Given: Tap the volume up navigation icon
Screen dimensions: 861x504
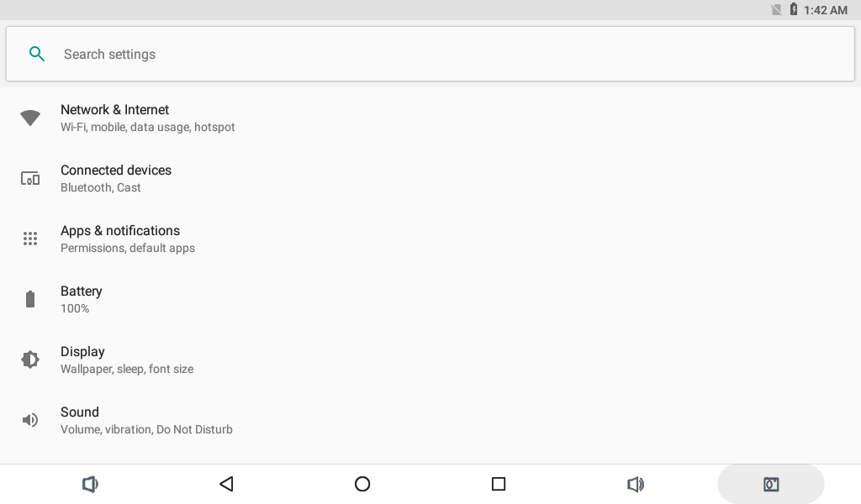Looking at the screenshot, I should (636, 484).
